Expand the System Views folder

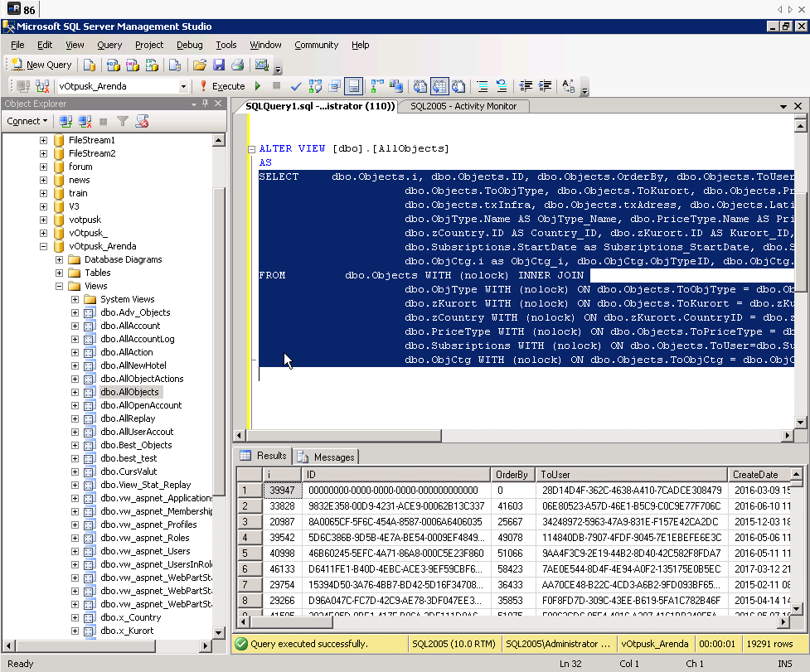point(75,299)
